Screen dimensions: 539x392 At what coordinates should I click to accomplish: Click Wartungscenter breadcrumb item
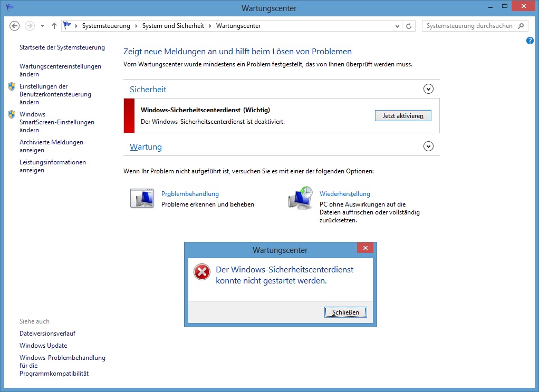(238, 26)
